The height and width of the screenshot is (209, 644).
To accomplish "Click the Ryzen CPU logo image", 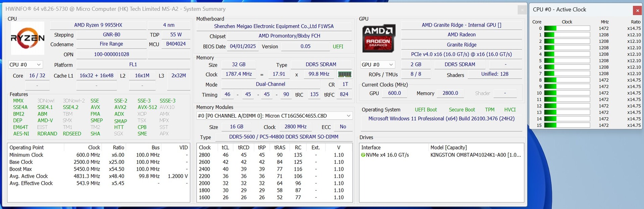I will pyautogui.click(x=28, y=38).
